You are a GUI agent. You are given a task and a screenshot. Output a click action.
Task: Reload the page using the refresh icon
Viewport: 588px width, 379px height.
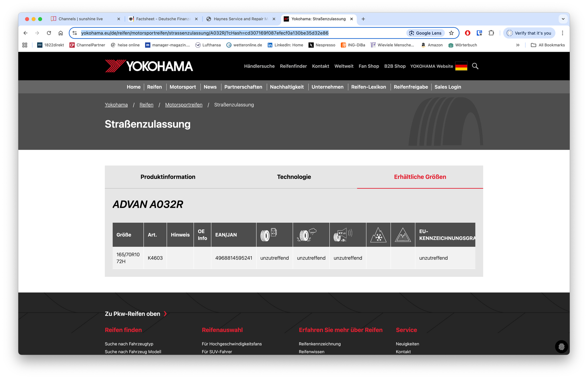click(x=49, y=33)
